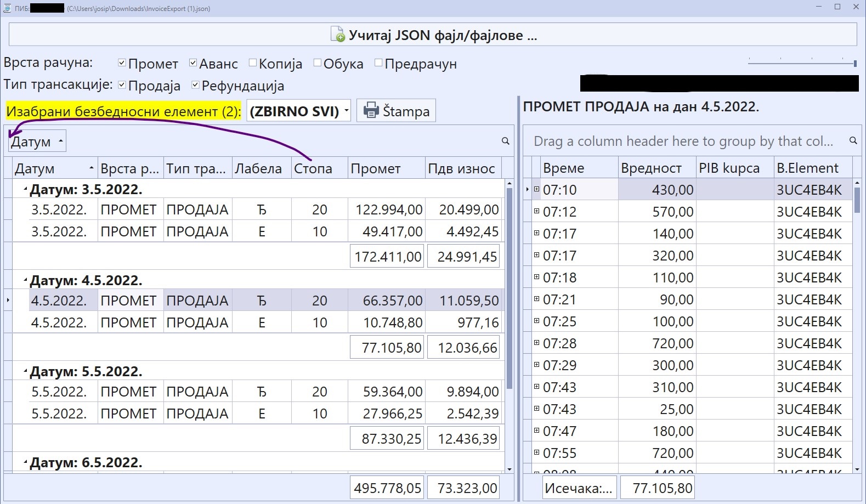This screenshot has width=866, height=504.
Task: Sort by Вредност column header
Action: click(657, 168)
